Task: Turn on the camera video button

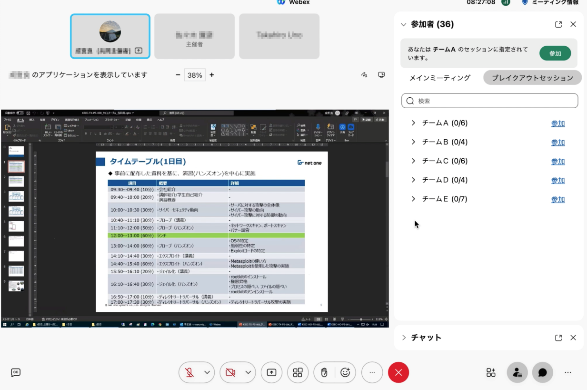Action: [231, 372]
